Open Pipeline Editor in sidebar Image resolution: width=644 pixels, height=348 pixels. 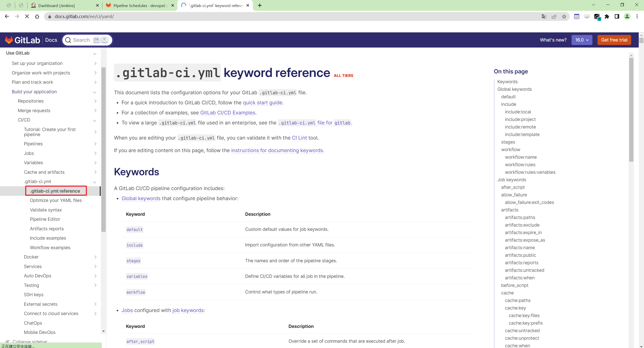(x=45, y=219)
